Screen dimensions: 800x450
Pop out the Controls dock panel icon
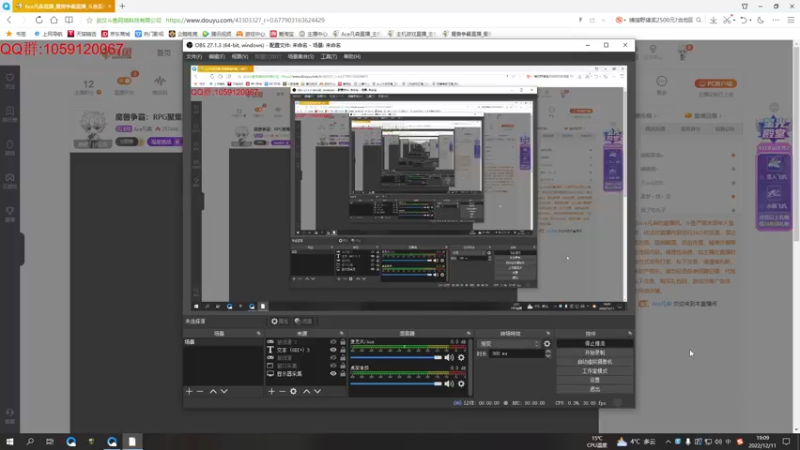[x=630, y=333]
